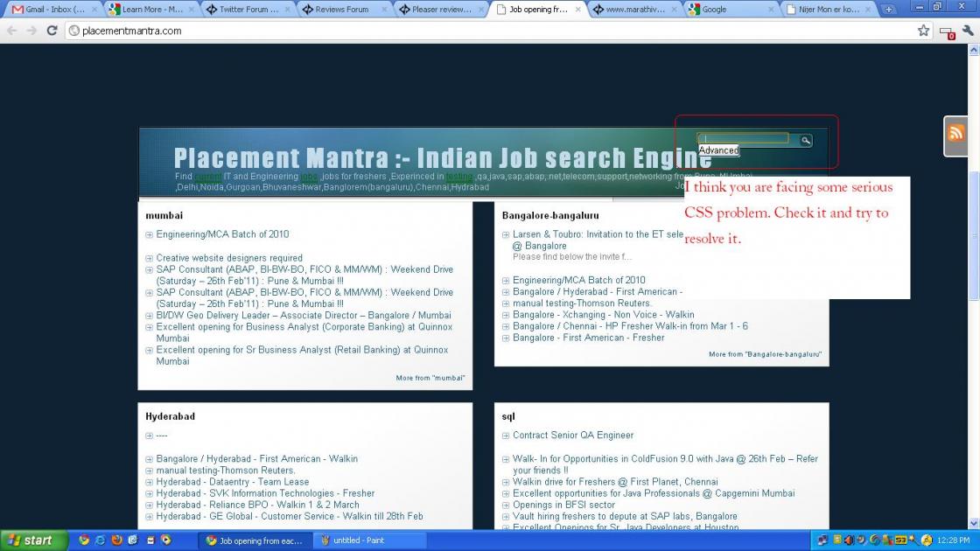Close the Reviews Forum tab
980x551 pixels.
pyautogui.click(x=383, y=10)
